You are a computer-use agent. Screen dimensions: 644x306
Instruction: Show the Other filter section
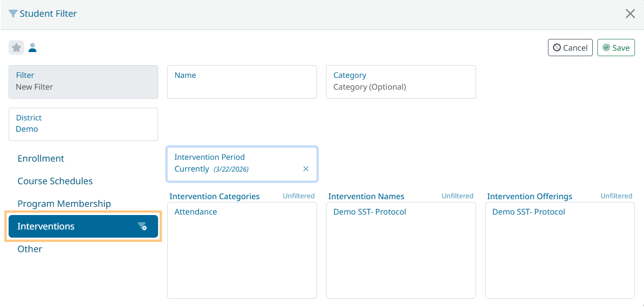[x=30, y=249]
